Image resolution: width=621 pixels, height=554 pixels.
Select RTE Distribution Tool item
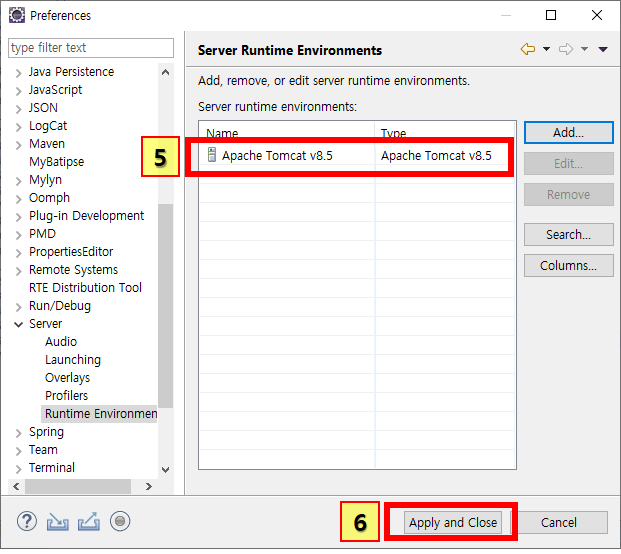pos(85,287)
